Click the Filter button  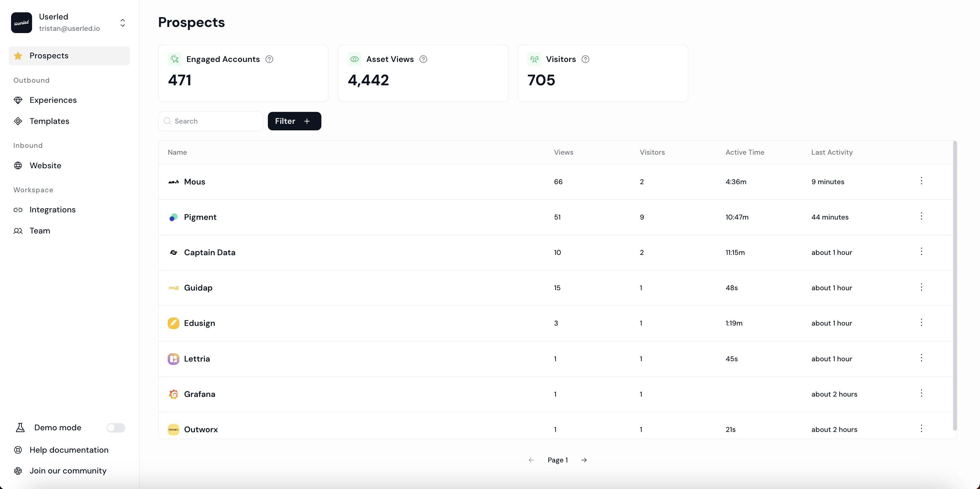click(294, 121)
